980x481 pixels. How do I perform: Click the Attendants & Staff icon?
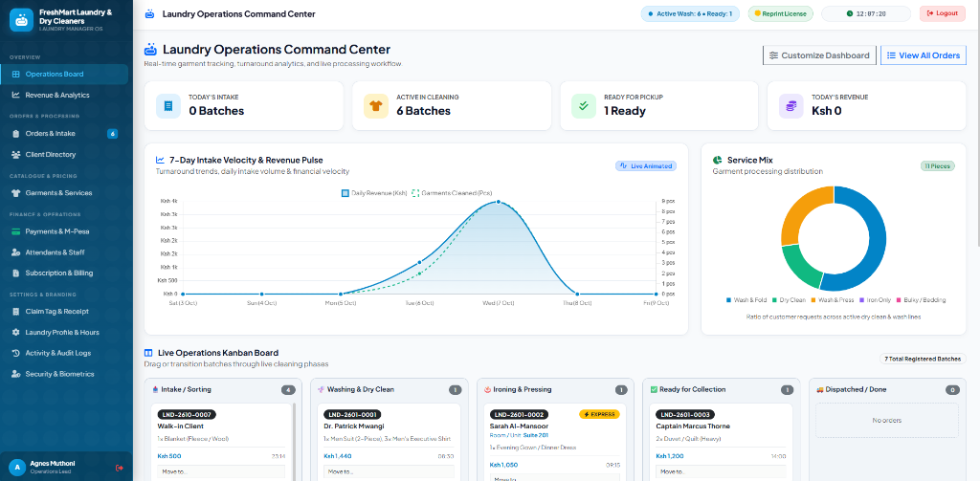tap(15, 252)
